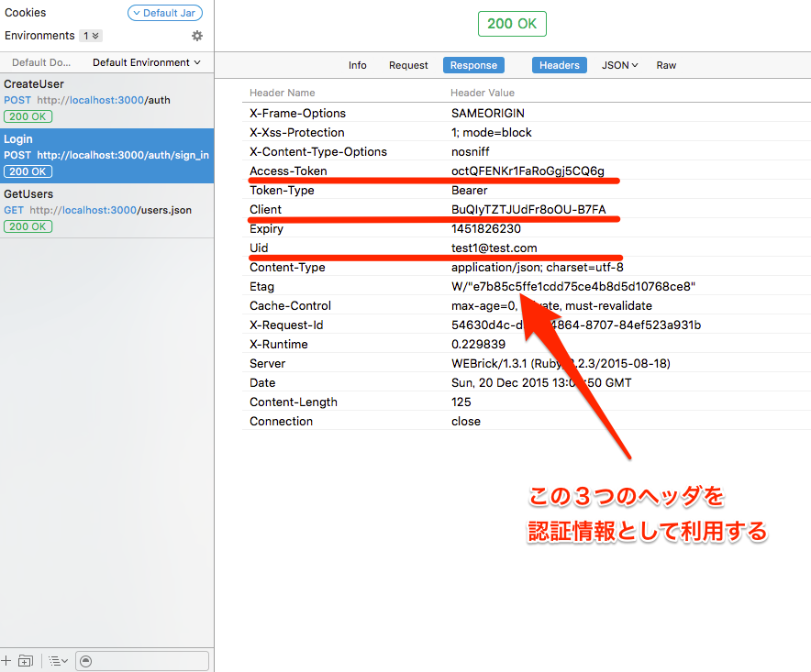Click the filter field icon
This screenshot has height=672, width=811.
pos(86,661)
